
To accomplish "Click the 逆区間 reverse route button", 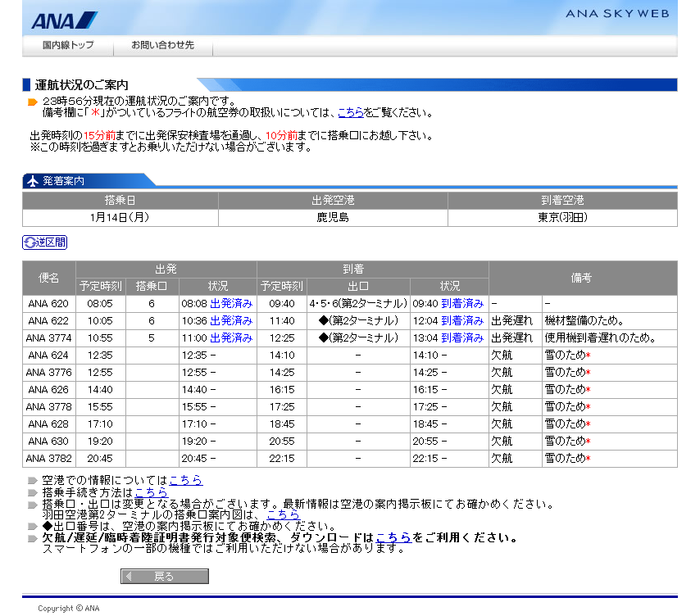I will (x=44, y=242).
